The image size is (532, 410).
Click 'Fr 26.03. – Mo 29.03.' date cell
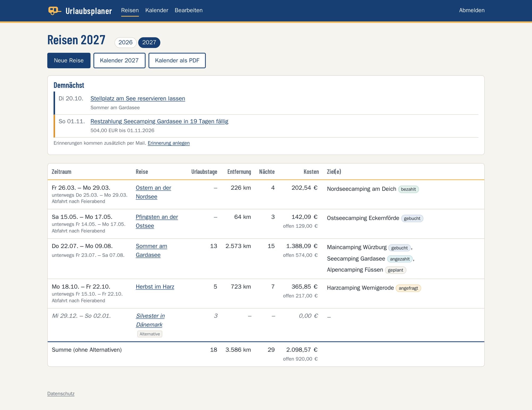coord(81,188)
